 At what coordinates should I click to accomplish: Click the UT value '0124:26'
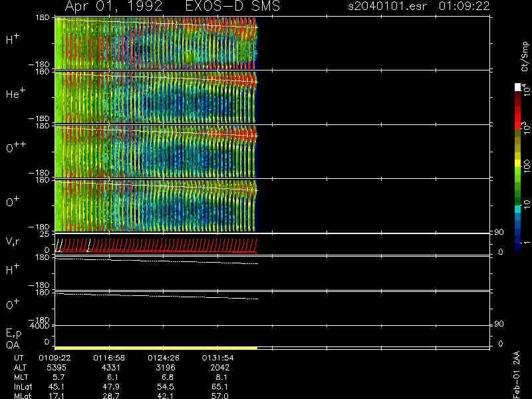(x=164, y=358)
